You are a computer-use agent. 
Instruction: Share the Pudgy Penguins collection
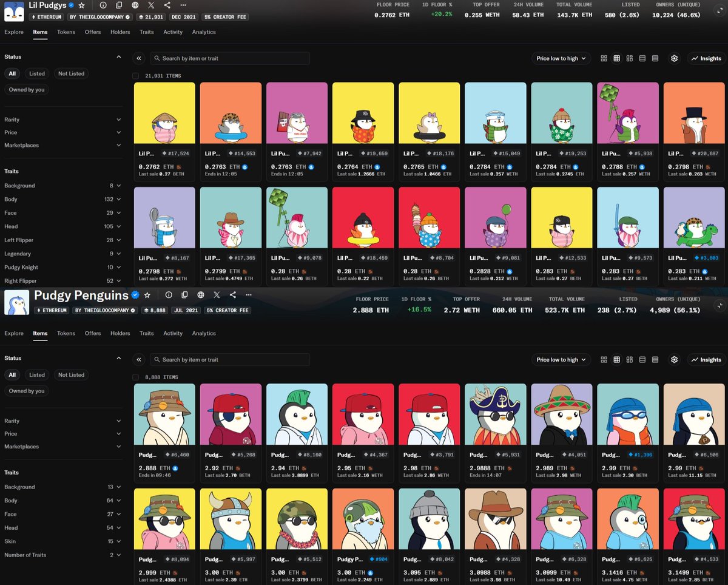pos(233,295)
